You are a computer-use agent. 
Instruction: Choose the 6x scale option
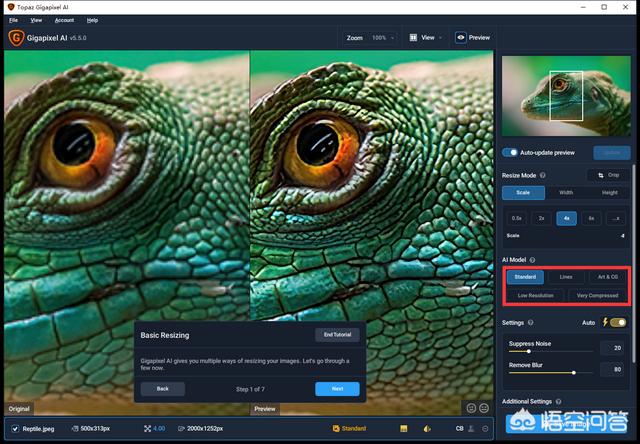point(591,218)
